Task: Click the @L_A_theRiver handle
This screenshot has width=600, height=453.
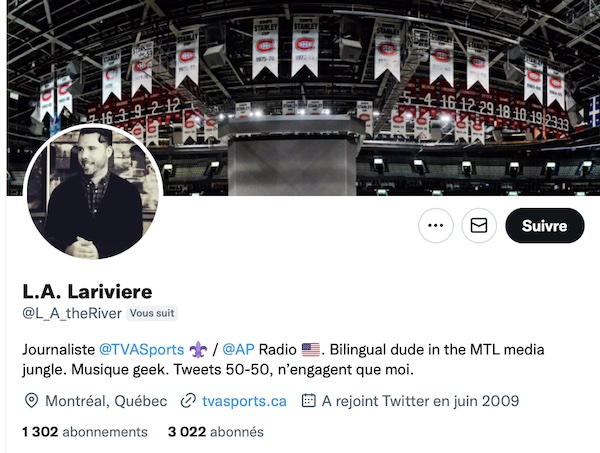Action: click(x=72, y=313)
